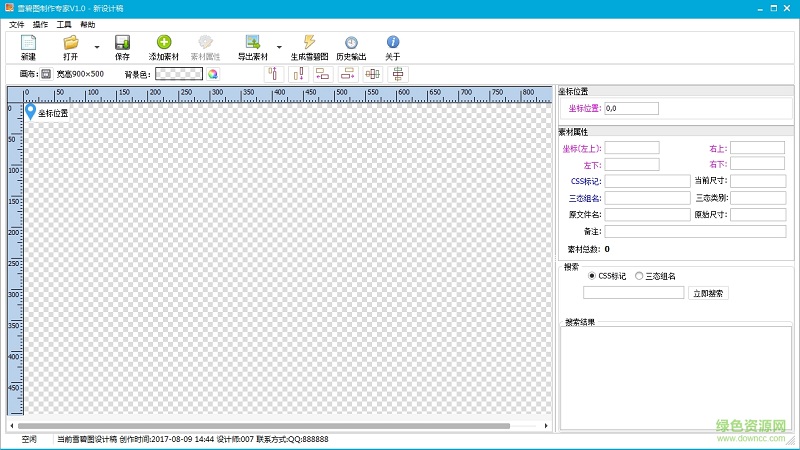Click the 备注 input field
Image resolution: width=800 pixels, height=450 pixels.
[694, 231]
